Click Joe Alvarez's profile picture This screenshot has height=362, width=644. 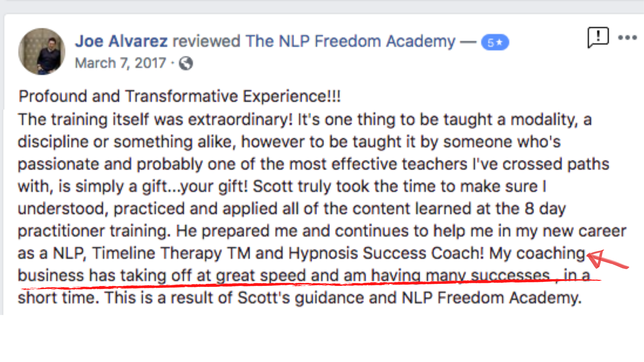click(42, 51)
